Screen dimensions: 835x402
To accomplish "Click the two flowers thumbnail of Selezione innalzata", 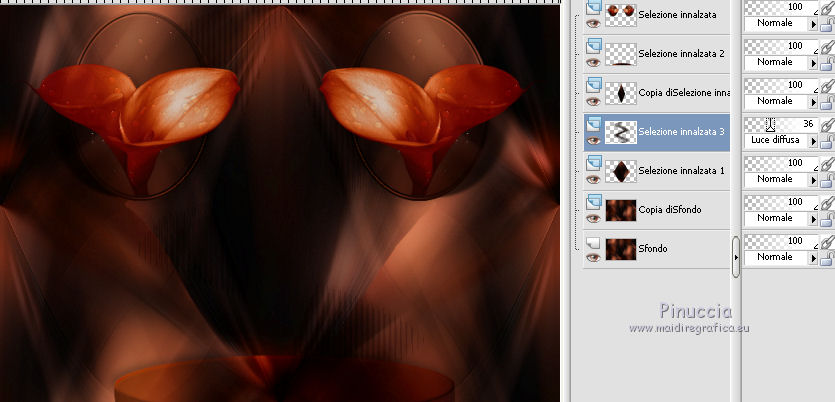I will [x=621, y=15].
